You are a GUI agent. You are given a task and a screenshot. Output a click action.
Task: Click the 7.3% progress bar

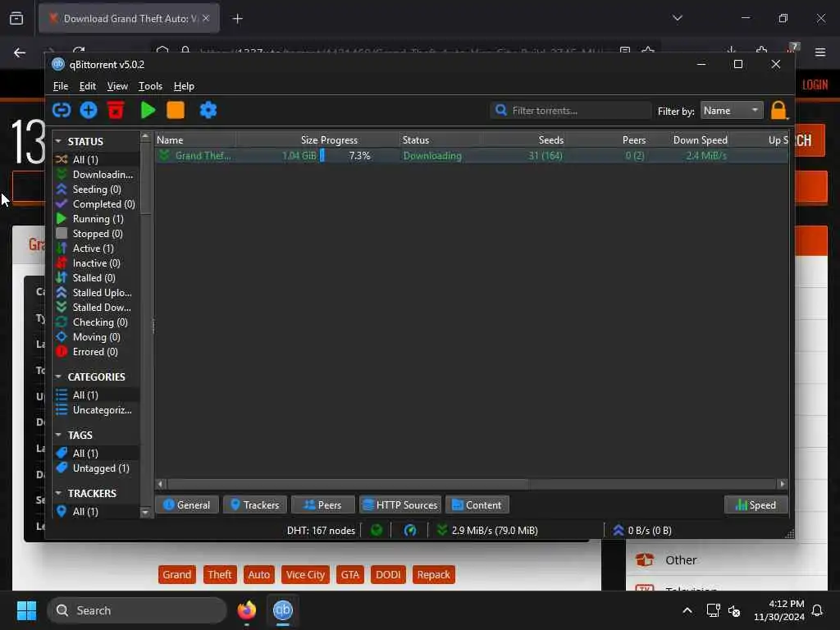[359, 156]
